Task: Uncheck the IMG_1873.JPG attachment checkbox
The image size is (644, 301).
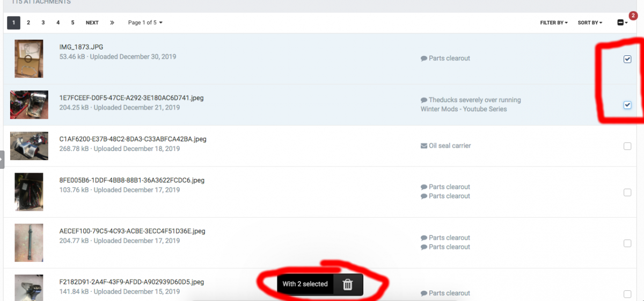Action: pos(627,59)
